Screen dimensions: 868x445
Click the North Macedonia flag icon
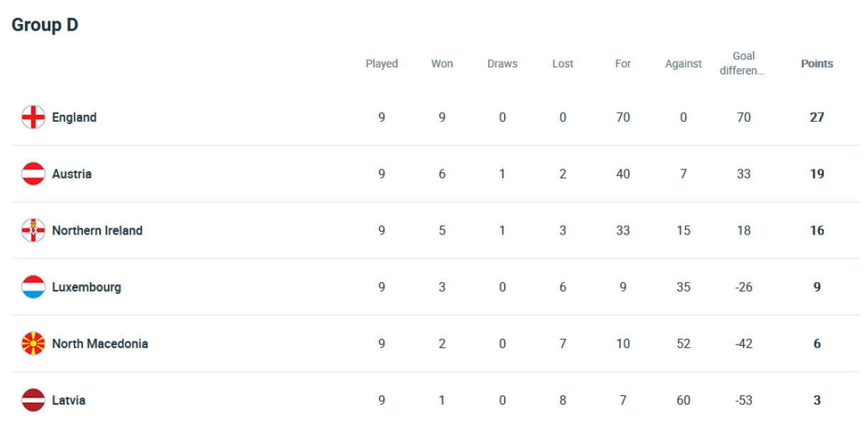[x=33, y=344]
